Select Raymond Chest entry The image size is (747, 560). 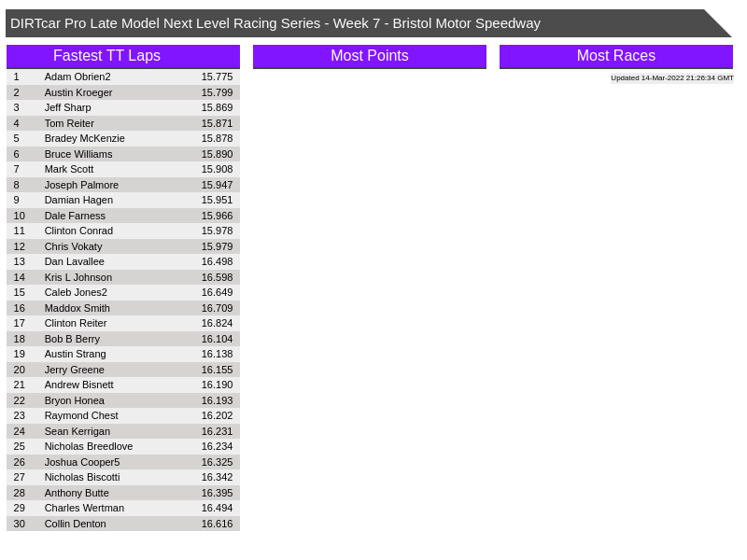81,415
